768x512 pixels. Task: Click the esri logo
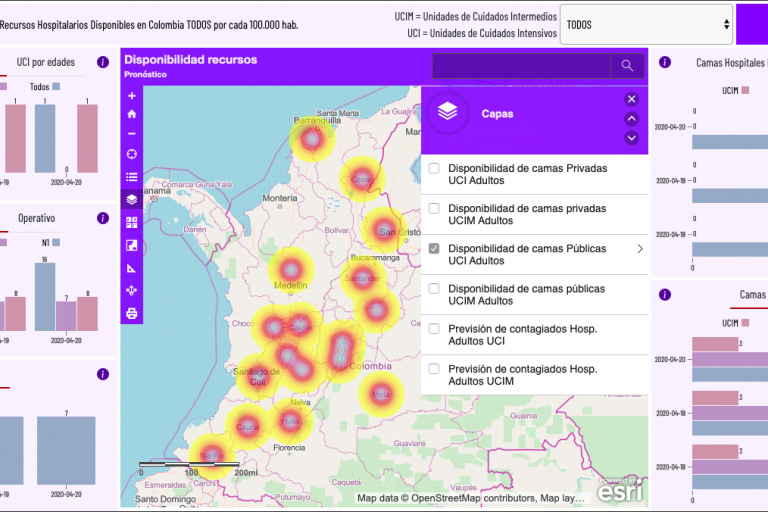(x=620, y=489)
